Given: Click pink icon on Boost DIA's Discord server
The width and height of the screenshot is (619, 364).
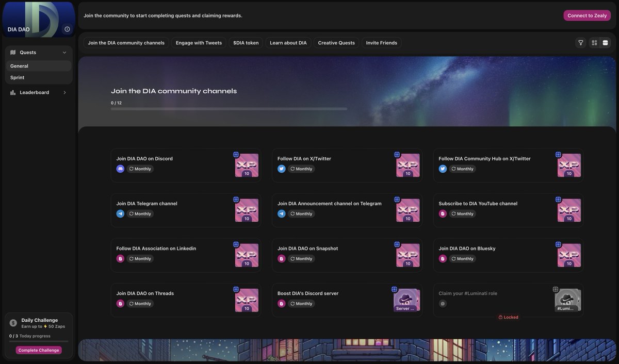Looking at the screenshot, I should coord(282,304).
